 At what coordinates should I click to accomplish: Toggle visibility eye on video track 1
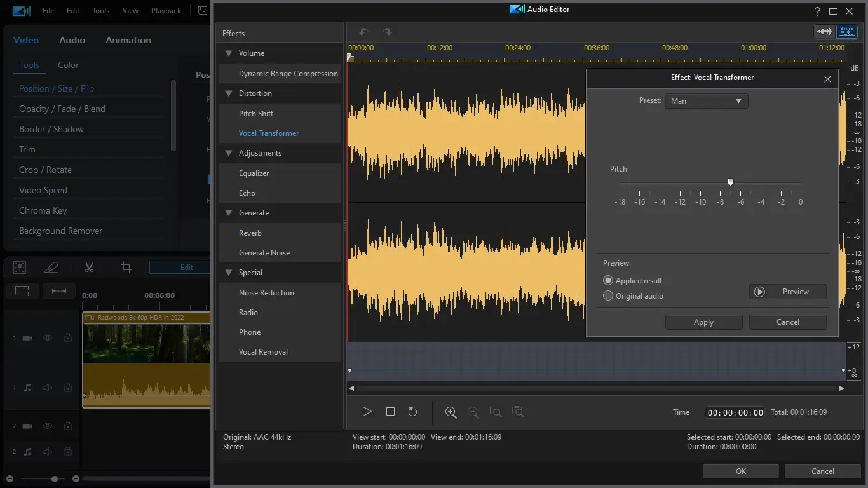(x=48, y=338)
